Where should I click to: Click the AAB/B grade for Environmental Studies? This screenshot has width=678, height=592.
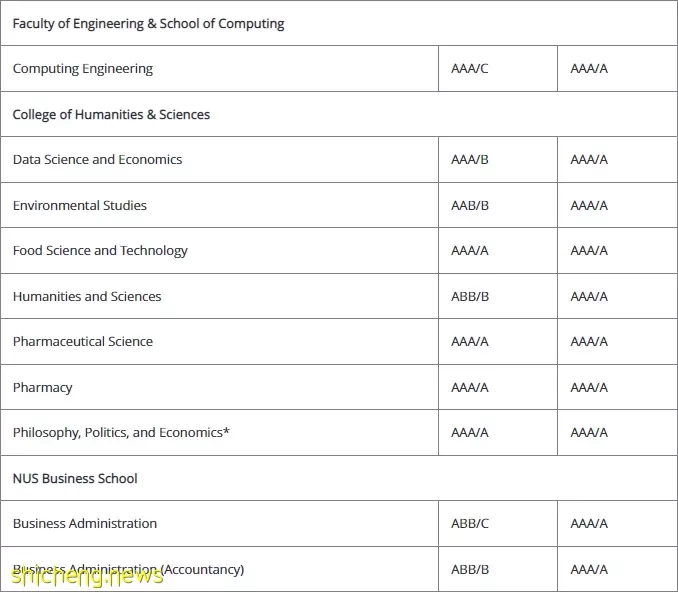[x=470, y=205]
